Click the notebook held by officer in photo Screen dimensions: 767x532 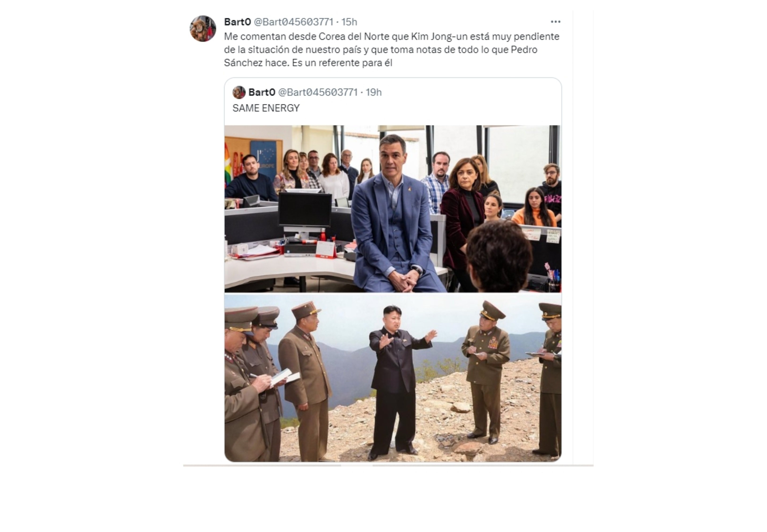[284, 377]
